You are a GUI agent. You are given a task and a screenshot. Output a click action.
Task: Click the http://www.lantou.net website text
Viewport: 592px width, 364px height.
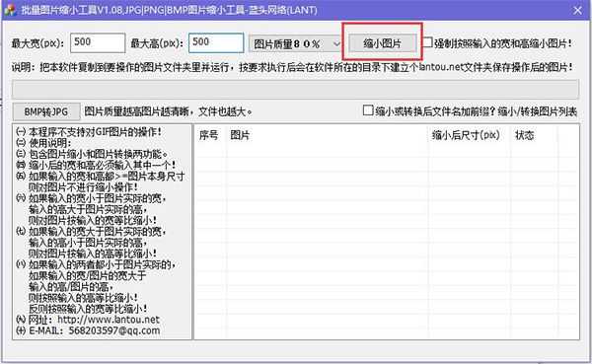(109, 320)
